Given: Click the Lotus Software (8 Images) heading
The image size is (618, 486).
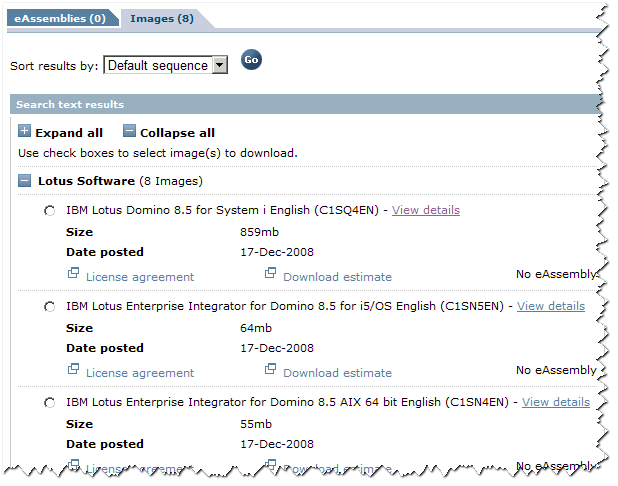Looking at the screenshot, I should click(120, 181).
